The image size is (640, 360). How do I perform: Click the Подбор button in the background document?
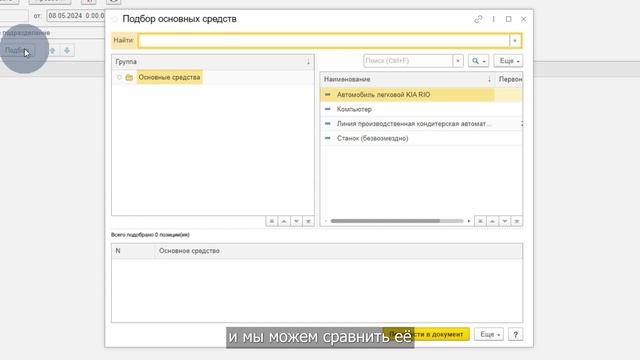pyautogui.click(x=17, y=51)
